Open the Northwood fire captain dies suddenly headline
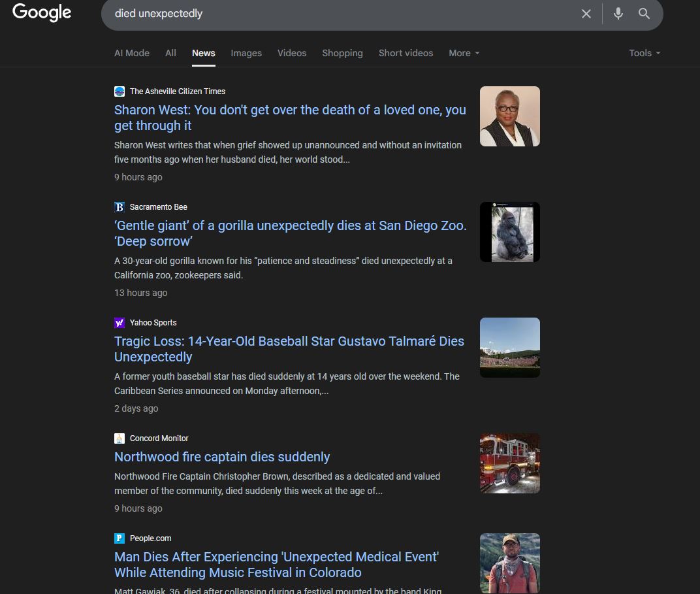 pos(222,457)
